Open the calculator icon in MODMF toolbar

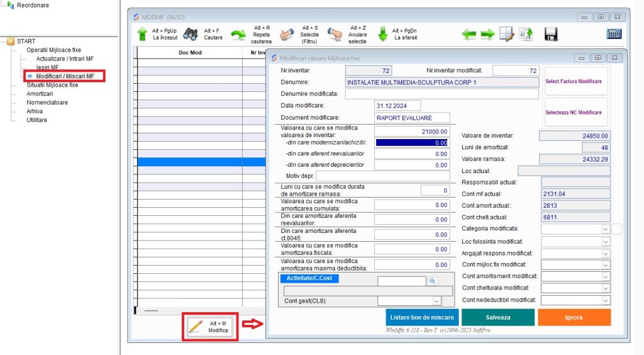coord(614,34)
